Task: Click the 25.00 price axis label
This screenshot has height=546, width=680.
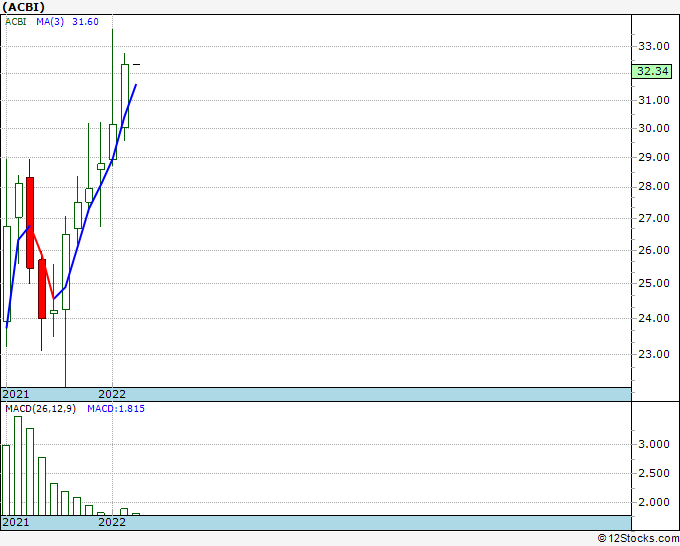Action: point(654,283)
